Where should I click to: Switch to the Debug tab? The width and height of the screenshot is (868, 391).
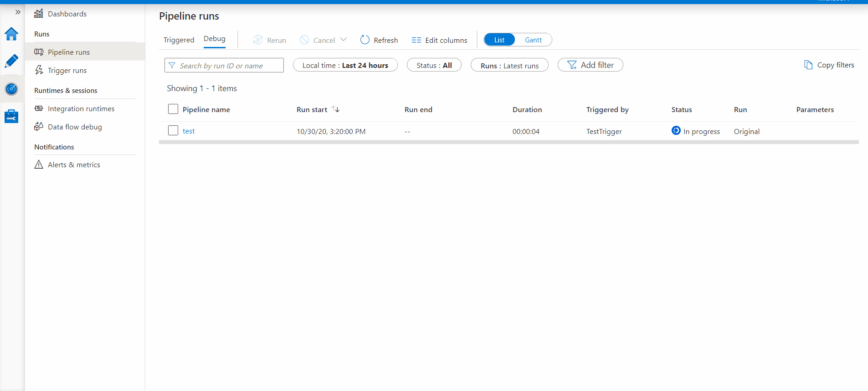[215, 39]
